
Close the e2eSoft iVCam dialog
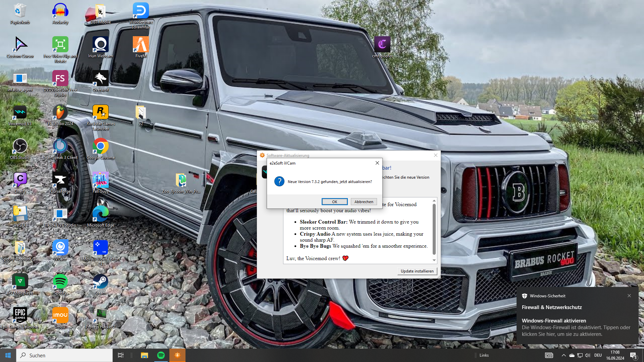click(x=377, y=163)
